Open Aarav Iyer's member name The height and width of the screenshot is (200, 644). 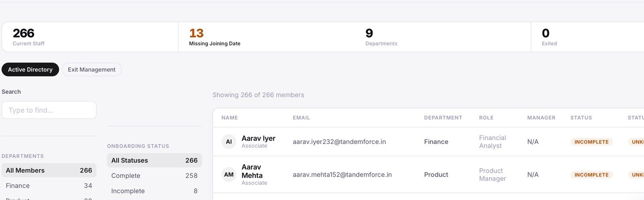pos(258,138)
